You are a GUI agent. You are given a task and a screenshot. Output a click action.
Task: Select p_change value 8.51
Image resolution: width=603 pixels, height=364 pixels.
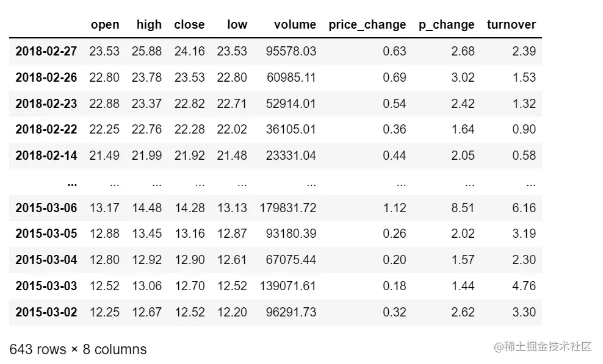click(x=463, y=207)
